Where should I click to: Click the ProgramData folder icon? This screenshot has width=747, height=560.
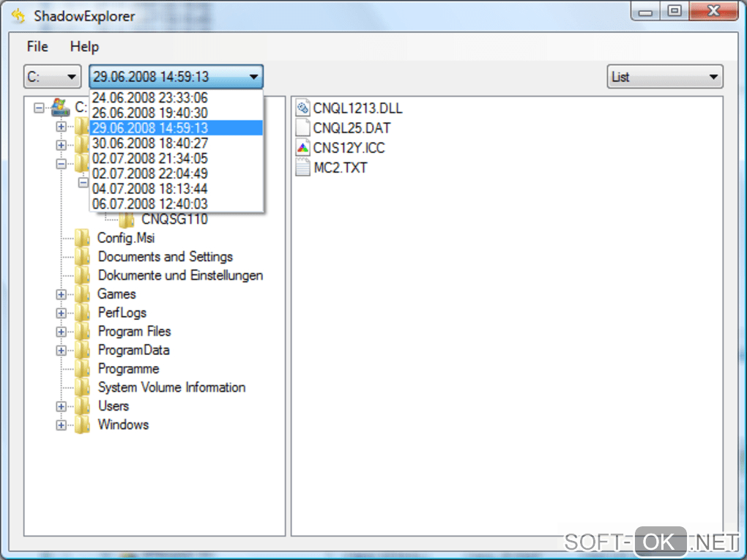point(83,350)
